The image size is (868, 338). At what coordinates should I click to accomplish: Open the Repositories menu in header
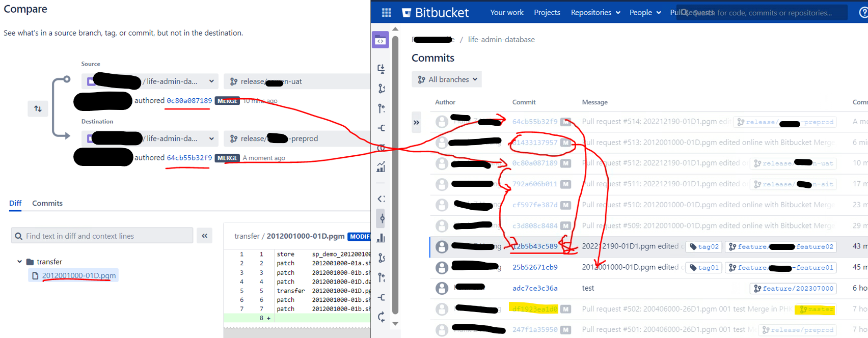click(x=595, y=13)
